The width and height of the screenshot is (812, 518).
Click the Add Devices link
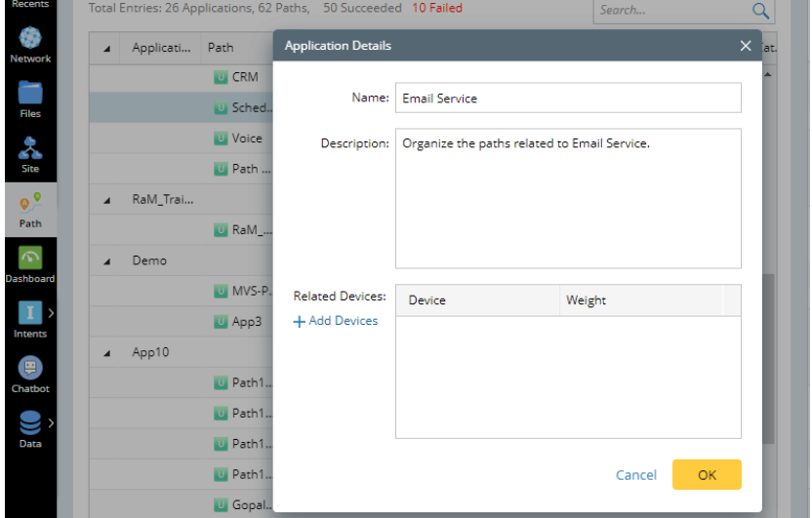(336, 321)
